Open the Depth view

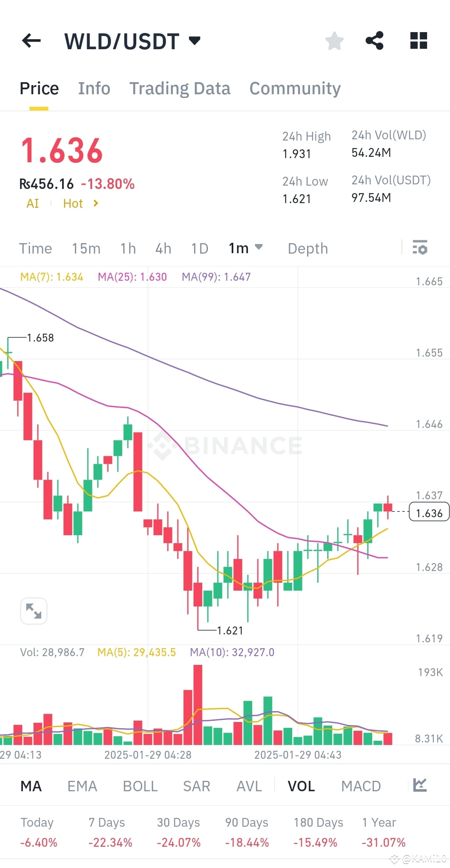307,248
